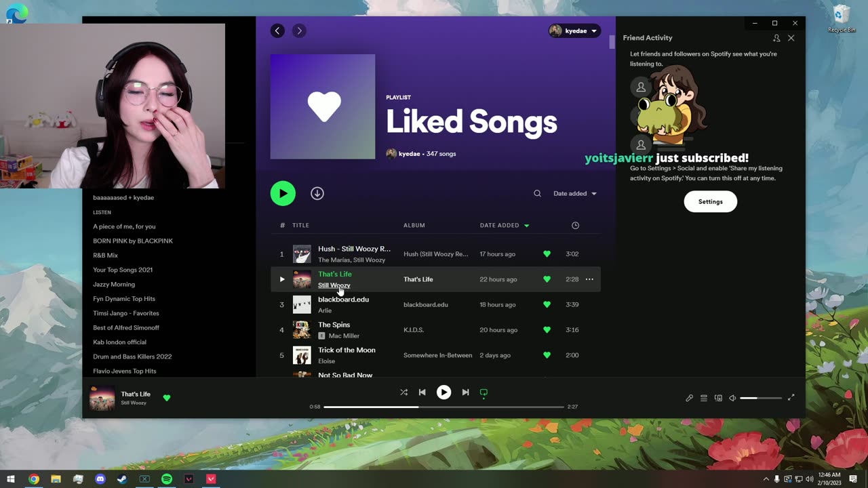Image resolution: width=868 pixels, height=488 pixels.
Task: Toggle shuffle in the player bar
Action: pyautogui.click(x=404, y=392)
